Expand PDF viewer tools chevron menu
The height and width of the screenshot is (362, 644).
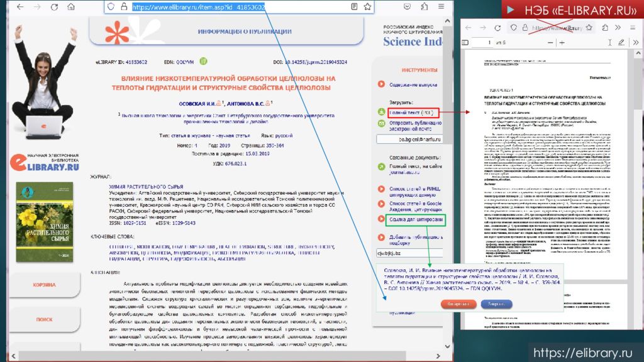636,42
